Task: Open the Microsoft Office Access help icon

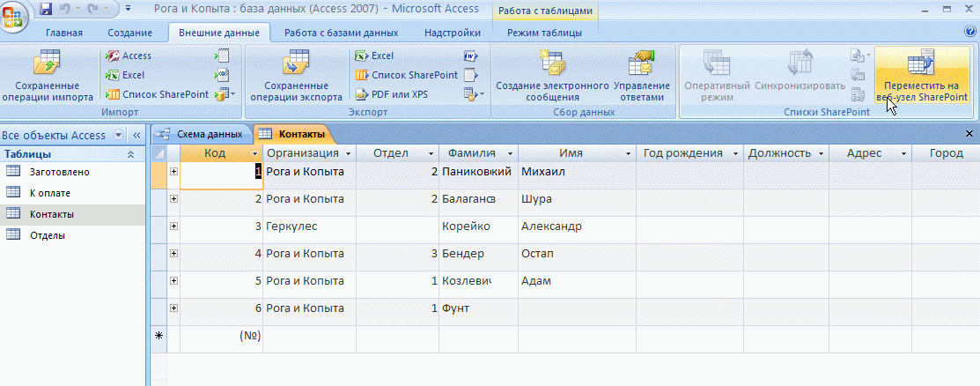Action: tap(970, 31)
